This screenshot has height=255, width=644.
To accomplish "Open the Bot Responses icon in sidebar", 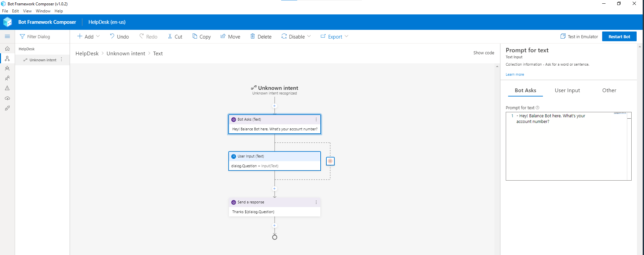I will [x=7, y=68].
